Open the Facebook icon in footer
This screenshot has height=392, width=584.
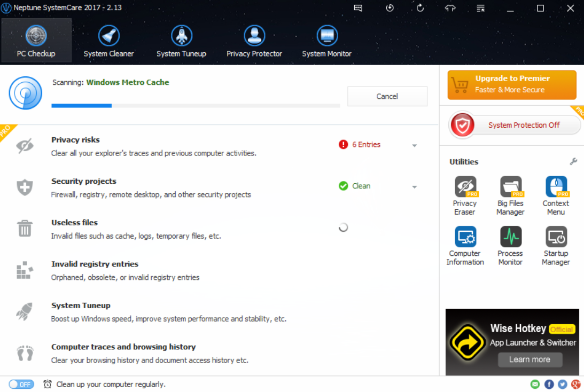(x=549, y=384)
